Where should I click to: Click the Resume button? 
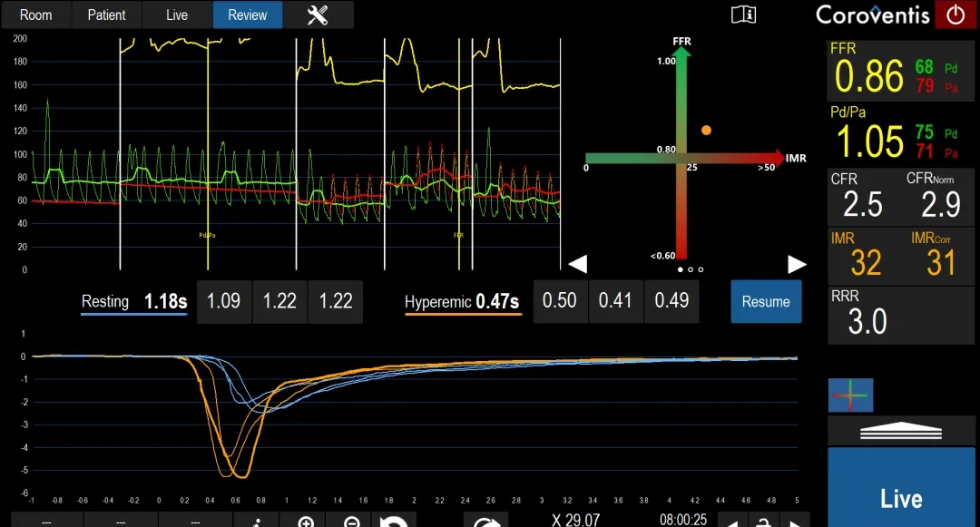[x=766, y=302]
